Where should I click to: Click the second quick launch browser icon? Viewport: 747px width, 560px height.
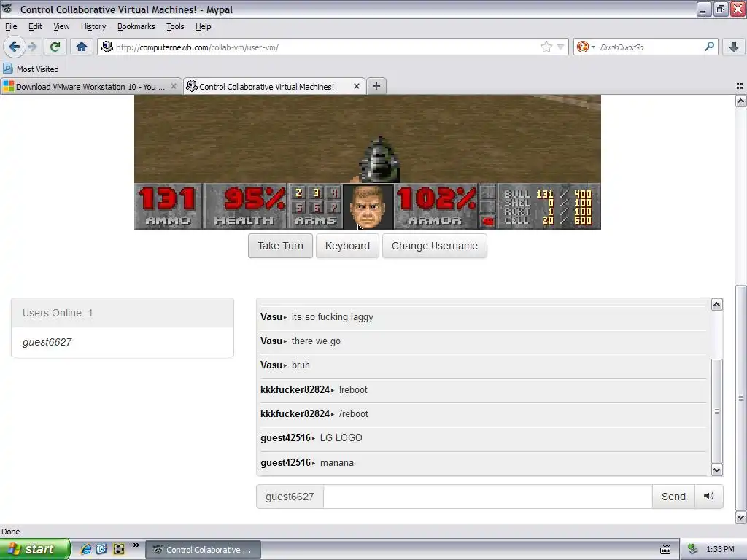pos(102,549)
